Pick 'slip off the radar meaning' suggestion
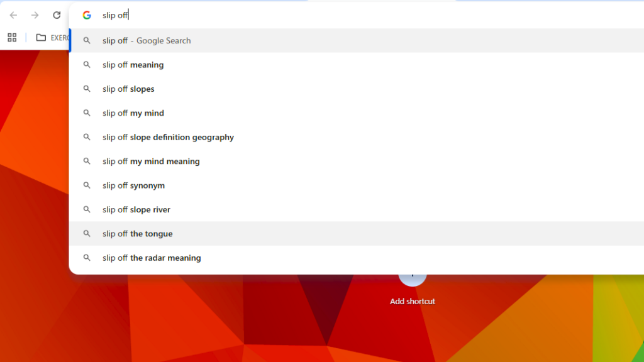Screen dimensions: 644x362 tap(152, 258)
